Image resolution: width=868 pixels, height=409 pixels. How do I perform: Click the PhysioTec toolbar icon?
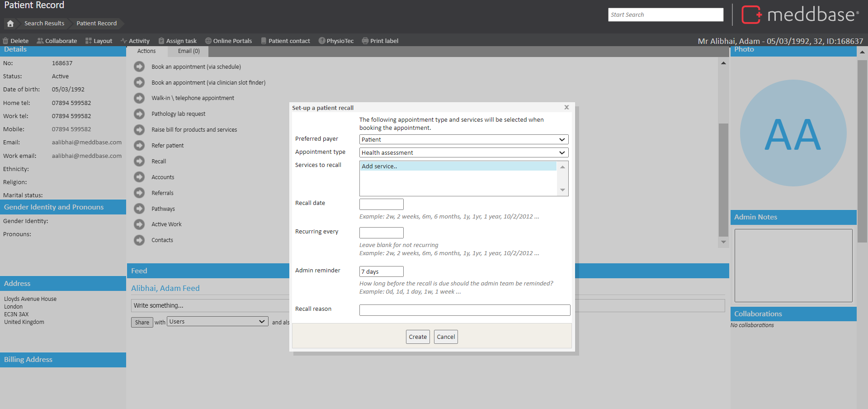[322, 41]
